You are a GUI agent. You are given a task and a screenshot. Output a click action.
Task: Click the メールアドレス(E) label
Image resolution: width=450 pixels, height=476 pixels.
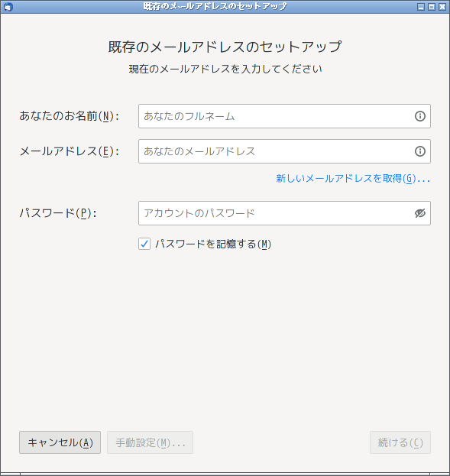click(69, 151)
